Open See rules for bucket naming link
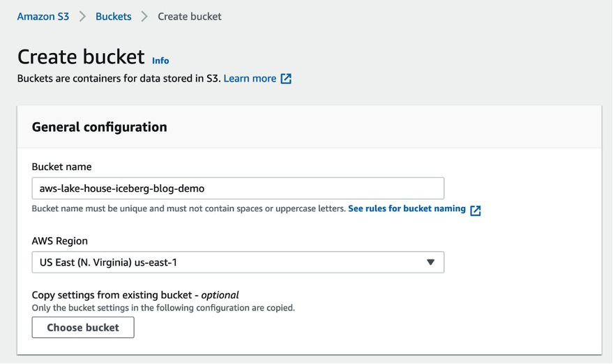The width and height of the screenshot is (613, 364). [x=407, y=208]
